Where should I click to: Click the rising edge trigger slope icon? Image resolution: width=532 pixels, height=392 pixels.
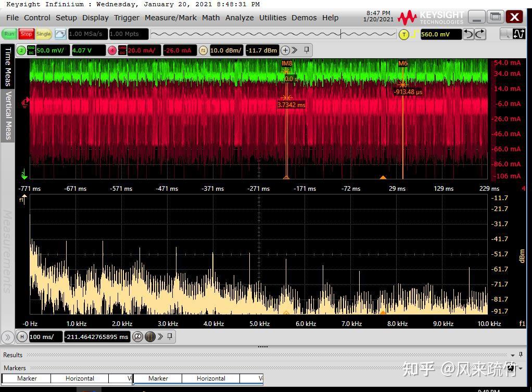pyautogui.click(x=414, y=34)
